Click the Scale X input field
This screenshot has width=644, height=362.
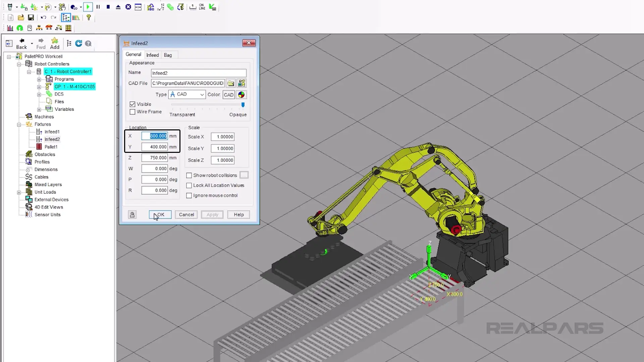point(223,137)
